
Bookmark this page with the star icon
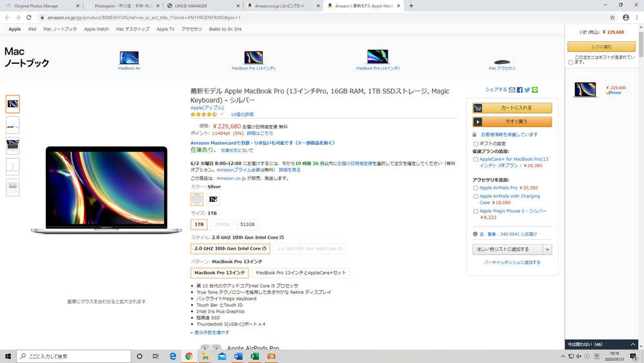tap(612, 17)
